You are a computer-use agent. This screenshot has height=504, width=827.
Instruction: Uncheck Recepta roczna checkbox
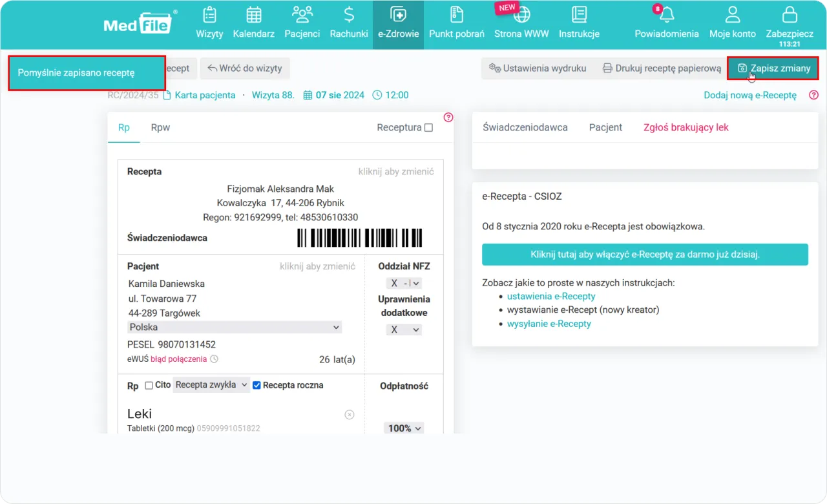[256, 385]
